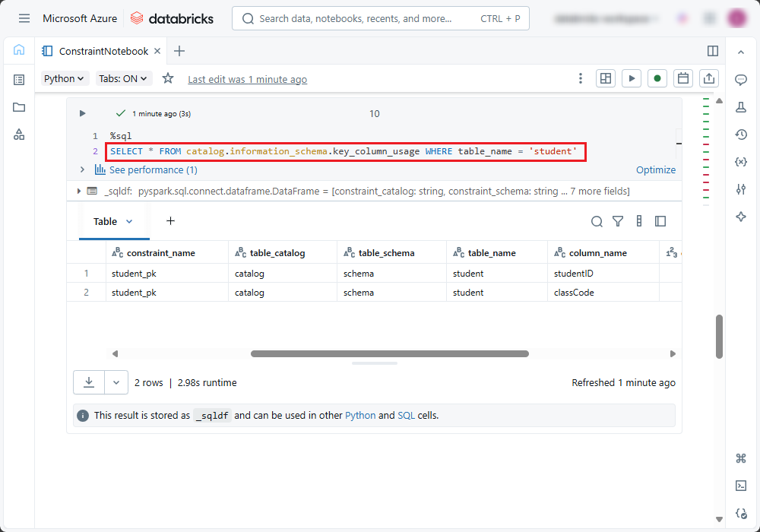This screenshot has width=760, height=532.
Task: Open the main hamburger menu
Action: (24, 18)
